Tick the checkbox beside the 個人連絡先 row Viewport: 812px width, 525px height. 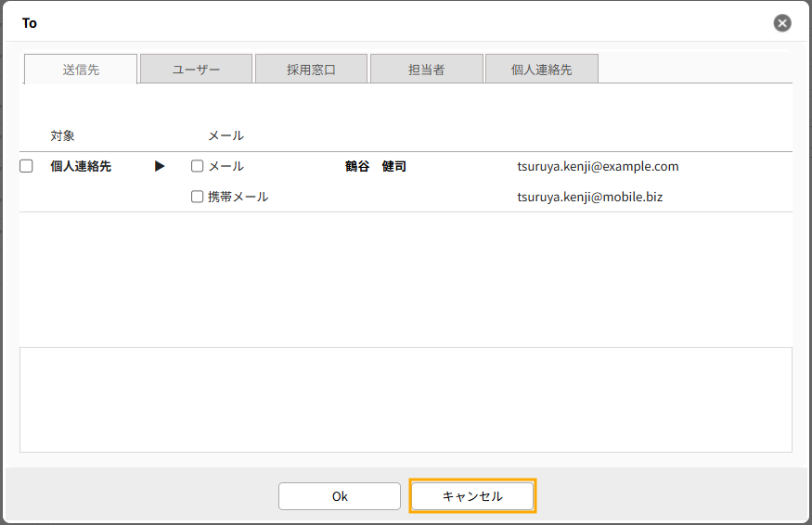[x=26, y=166]
